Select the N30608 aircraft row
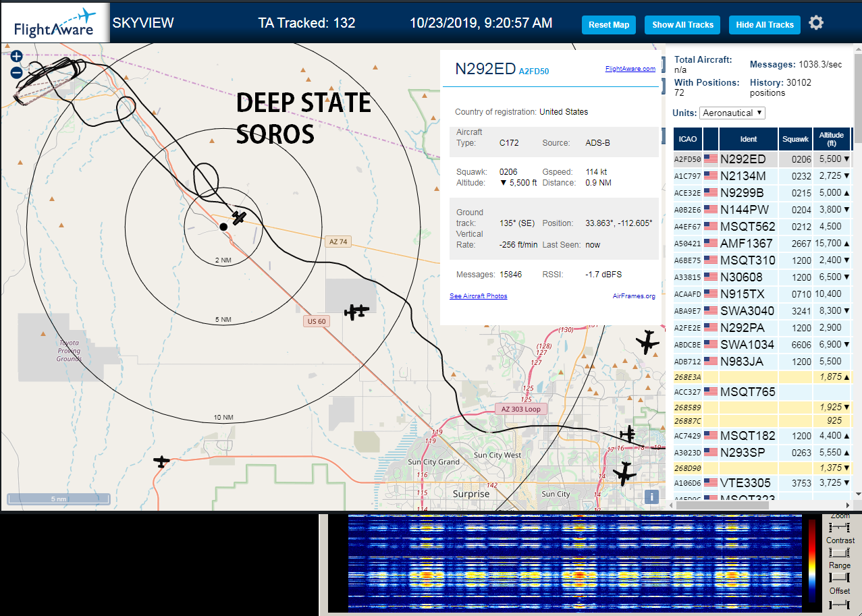The image size is (862, 616). (762, 277)
